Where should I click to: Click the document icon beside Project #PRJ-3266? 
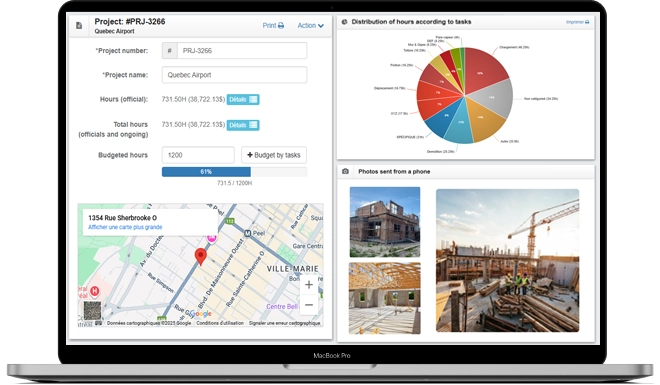[x=79, y=26]
